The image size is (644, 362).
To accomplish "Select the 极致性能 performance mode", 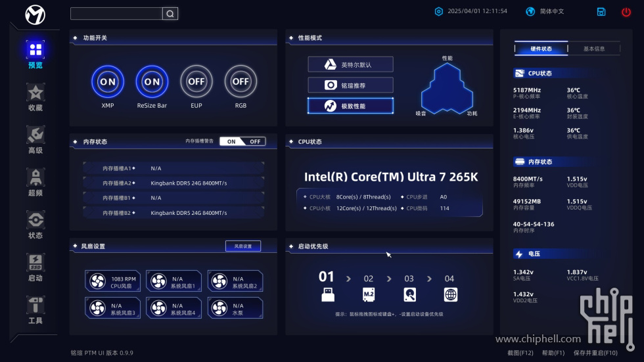I will coord(350,106).
